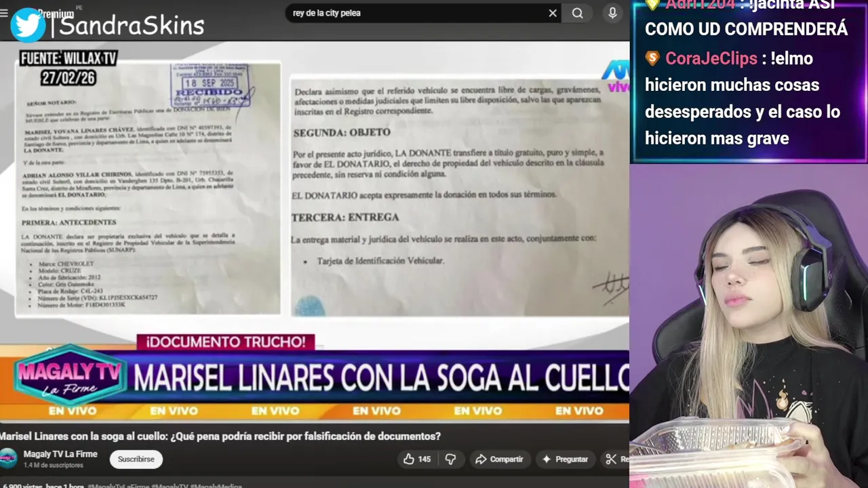Subscribe using the Suscribirse button
This screenshot has height=488, width=868.
pos(136,459)
